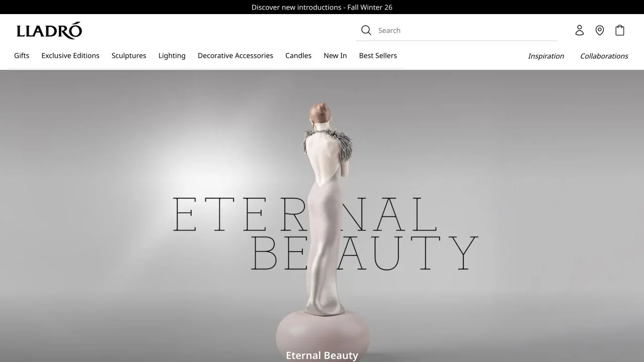Click the Eternal Beauty hero image
The width and height of the screenshot is (644, 362).
(322, 216)
